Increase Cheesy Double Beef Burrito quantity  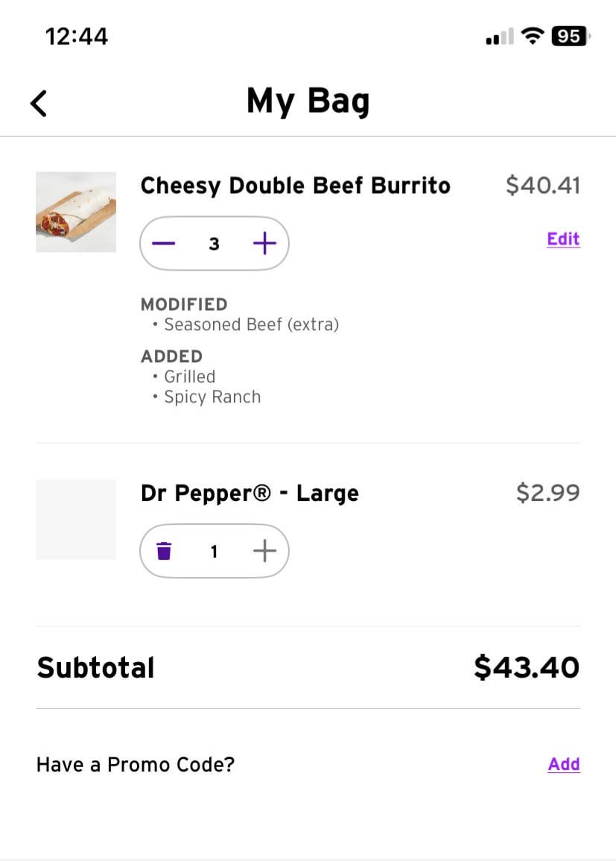pos(264,244)
